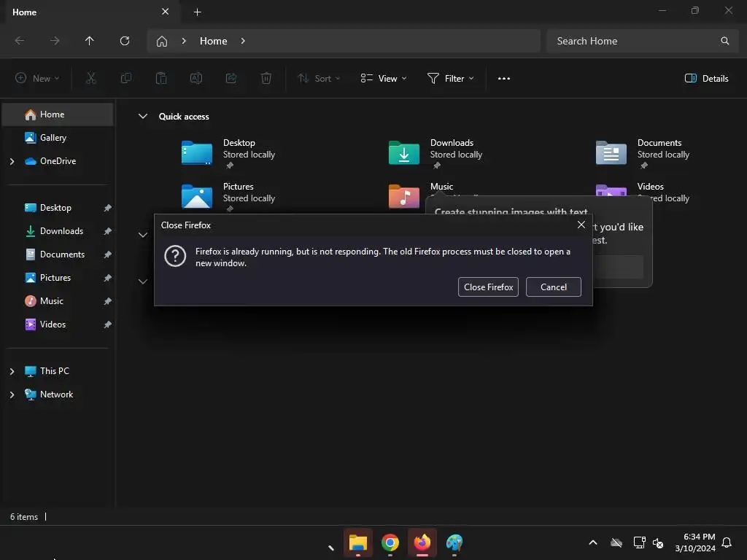Viewport: 747px width, 560px height.
Task: Click the Firefox taskbar icon
Action: pyautogui.click(x=422, y=542)
